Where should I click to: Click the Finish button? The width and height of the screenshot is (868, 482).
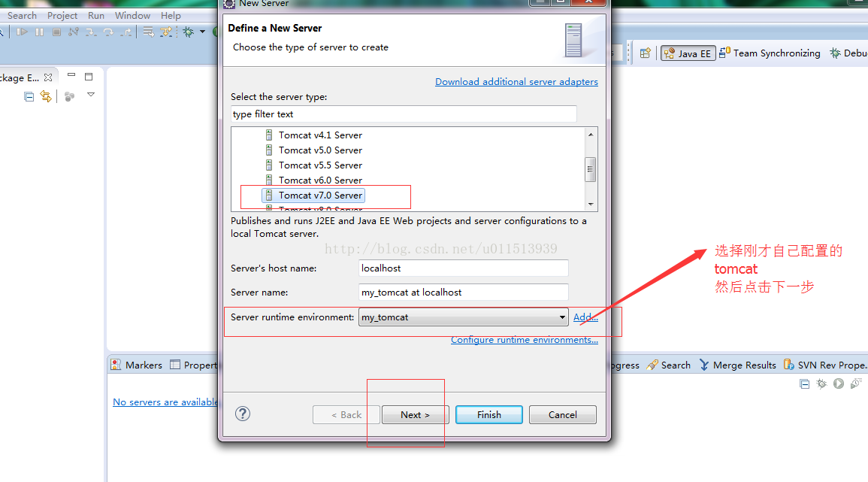point(488,415)
